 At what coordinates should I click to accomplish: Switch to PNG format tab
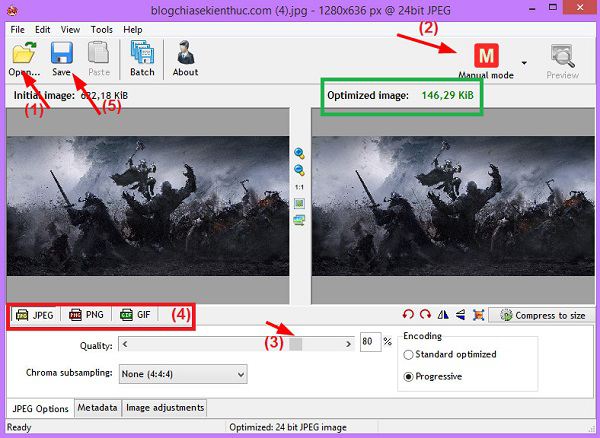tap(86, 315)
